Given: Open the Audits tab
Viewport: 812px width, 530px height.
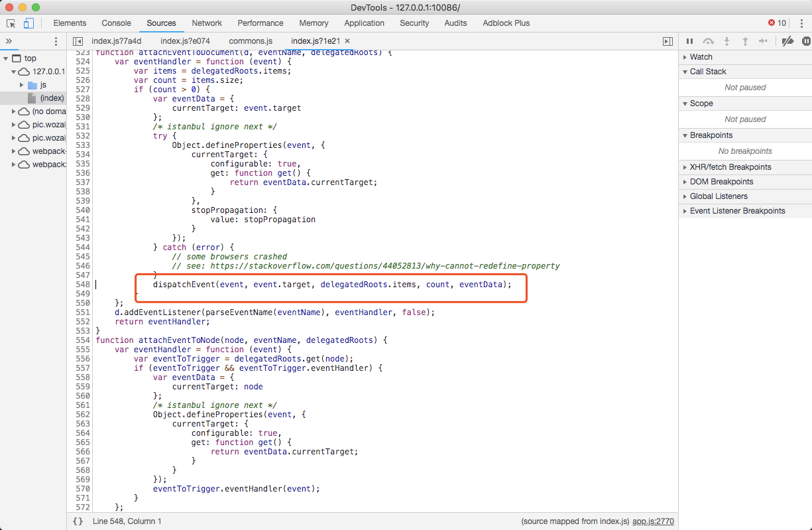Looking at the screenshot, I should click(455, 23).
